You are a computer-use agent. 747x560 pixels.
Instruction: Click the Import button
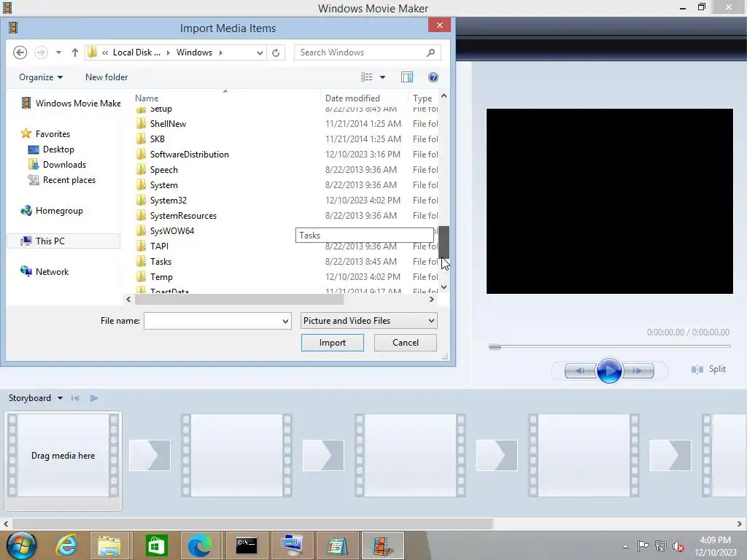pos(333,343)
